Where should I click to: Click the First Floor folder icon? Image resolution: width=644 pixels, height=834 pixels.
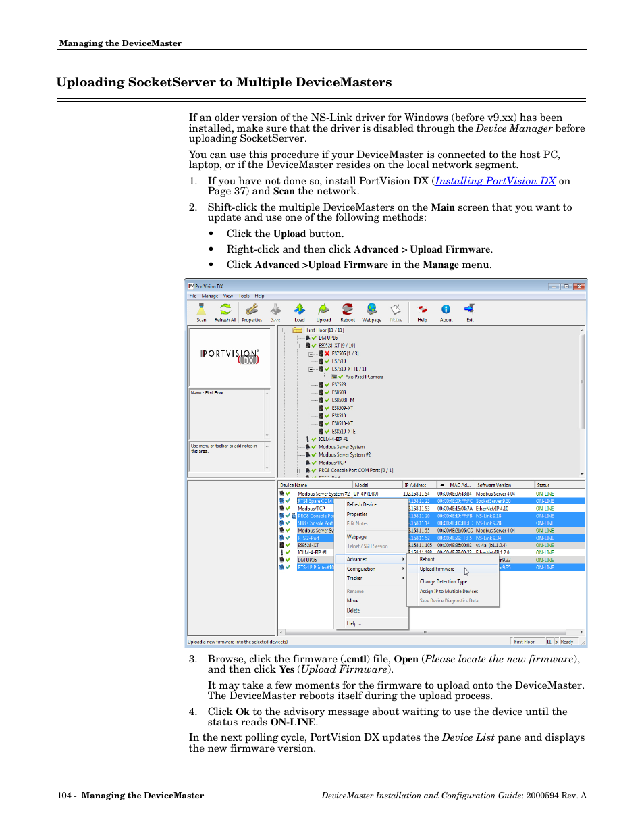[298, 330]
